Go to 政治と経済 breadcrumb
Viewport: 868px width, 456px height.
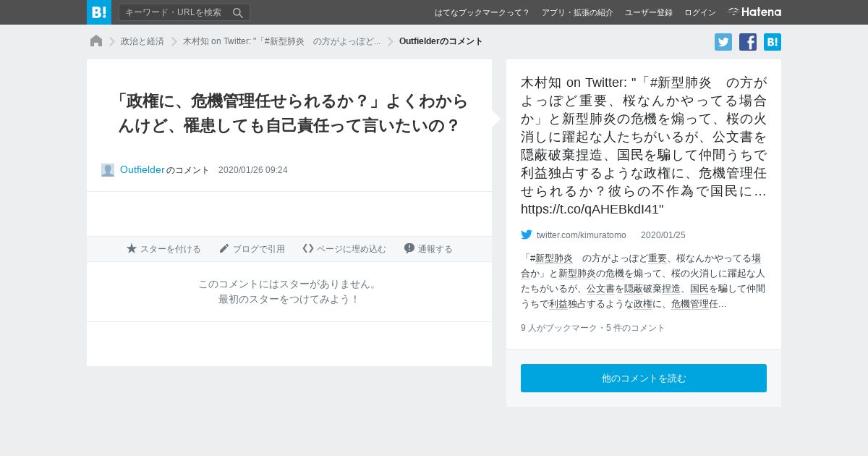[142, 41]
